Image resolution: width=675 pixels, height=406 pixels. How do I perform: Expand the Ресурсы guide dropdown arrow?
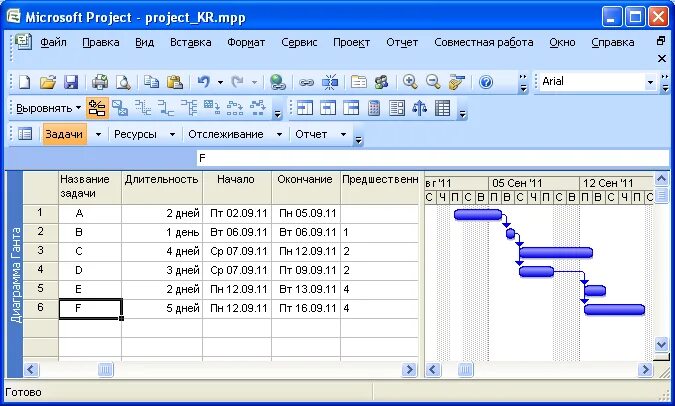click(x=172, y=134)
